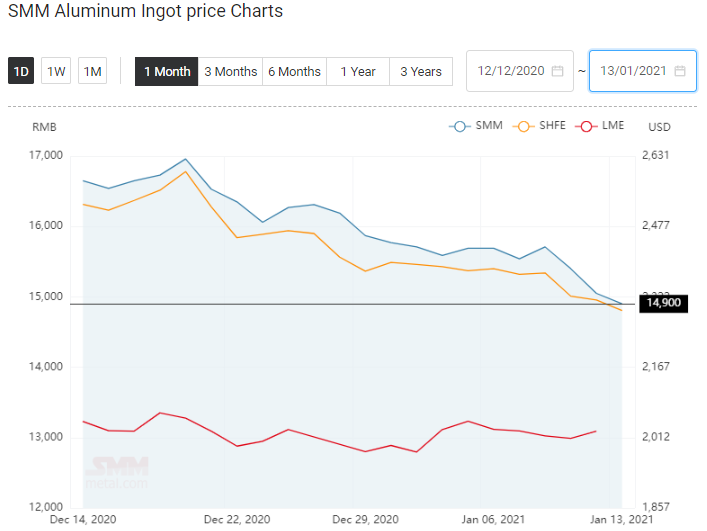Click the SMM Aluminum Ingot price Charts title

(146, 11)
